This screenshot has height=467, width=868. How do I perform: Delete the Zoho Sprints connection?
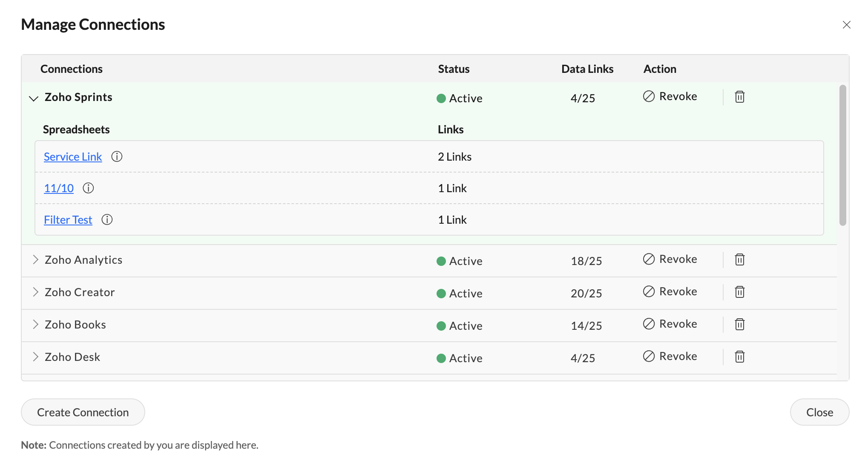tap(739, 97)
